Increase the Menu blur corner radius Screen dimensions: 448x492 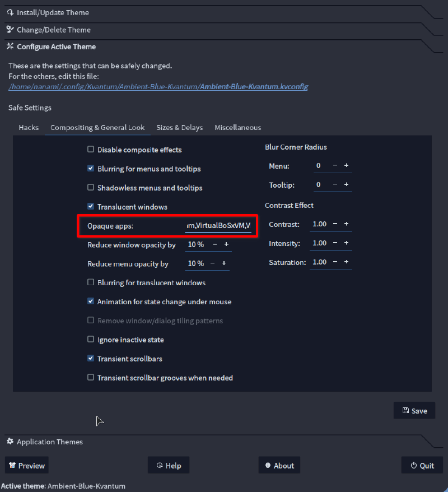click(346, 166)
